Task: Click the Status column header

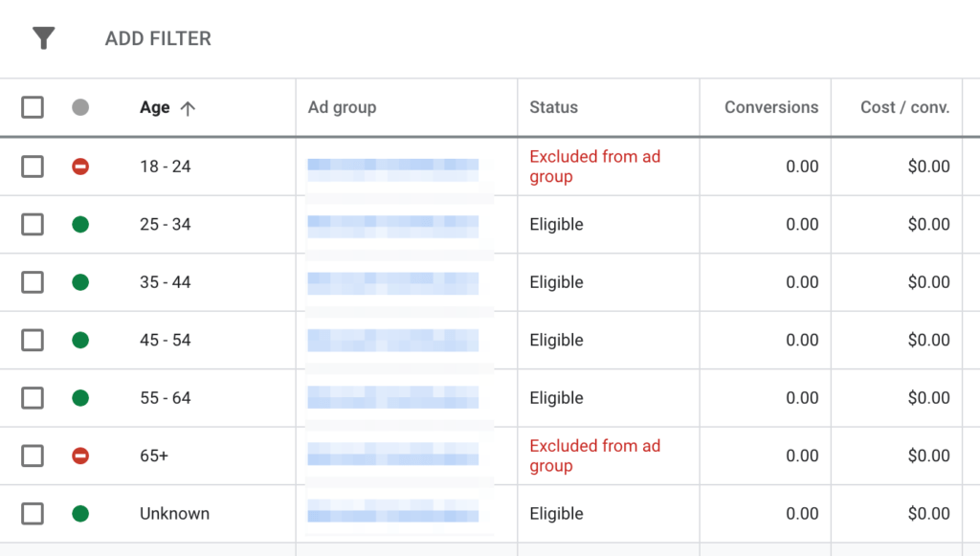Action: click(x=553, y=107)
